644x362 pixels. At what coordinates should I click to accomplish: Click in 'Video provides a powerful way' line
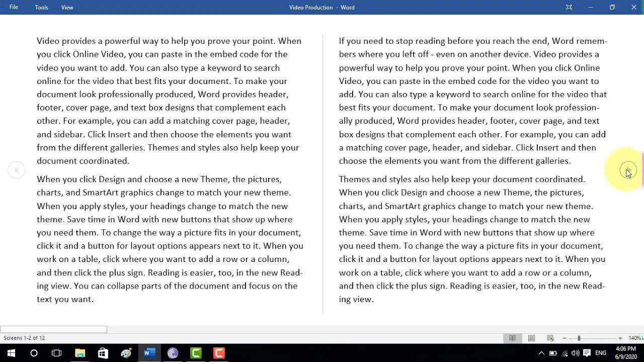point(169,41)
